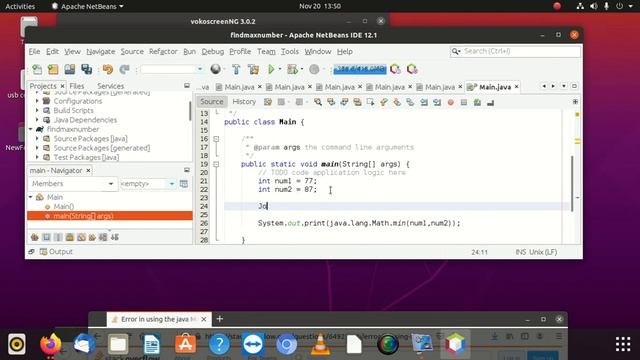640x360 pixels.
Task: Open Activities overview
Action: point(20,6)
